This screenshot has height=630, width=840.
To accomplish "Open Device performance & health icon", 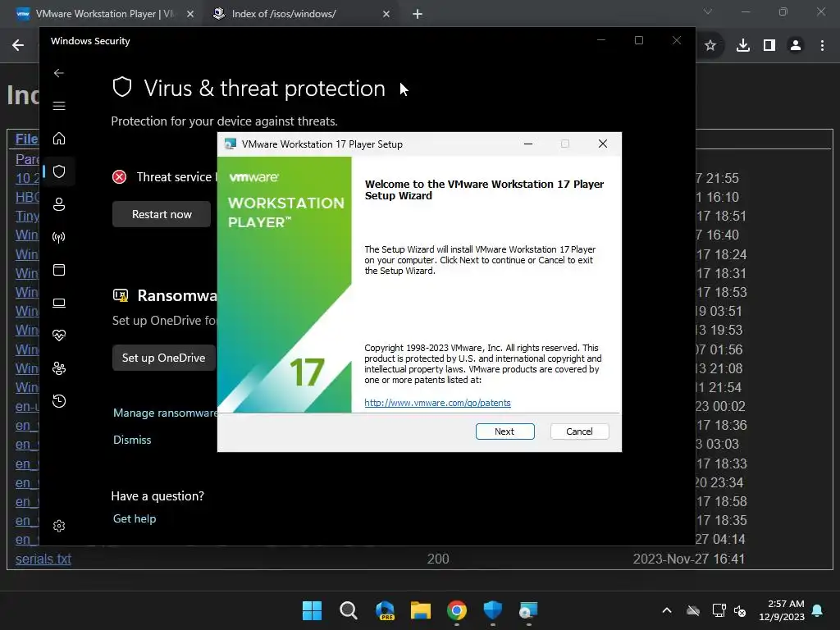I will click(x=59, y=336).
